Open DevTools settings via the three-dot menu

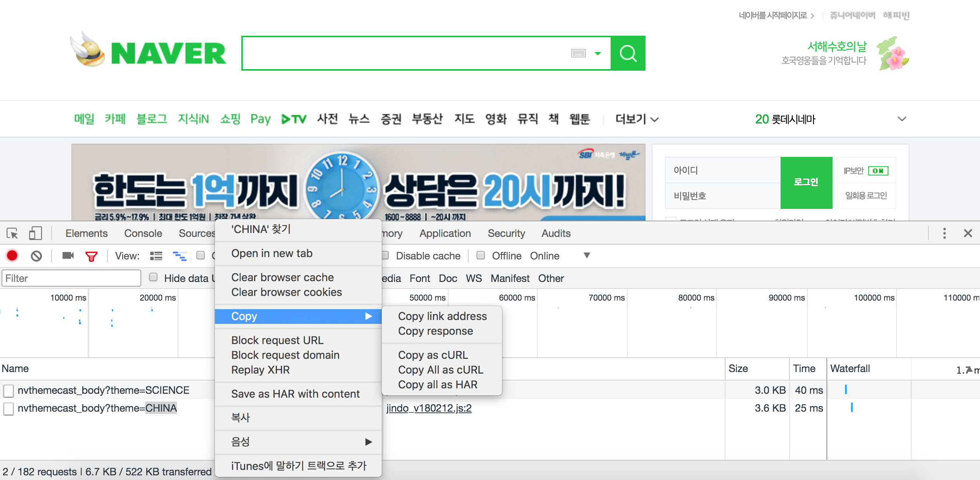pyautogui.click(x=944, y=233)
